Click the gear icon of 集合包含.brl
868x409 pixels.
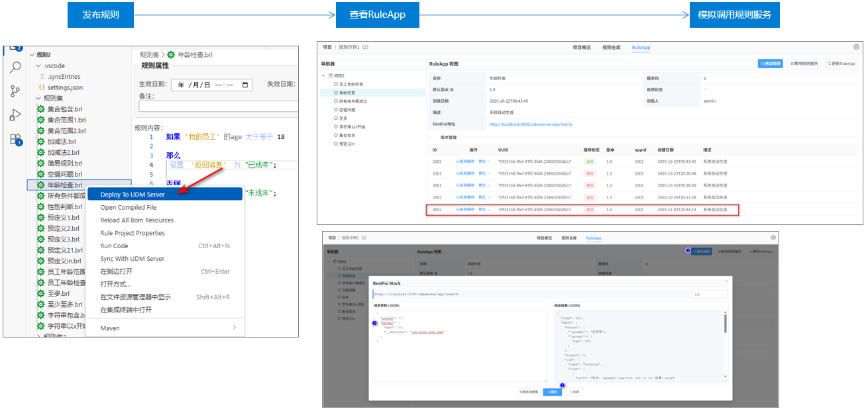coord(41,109)
